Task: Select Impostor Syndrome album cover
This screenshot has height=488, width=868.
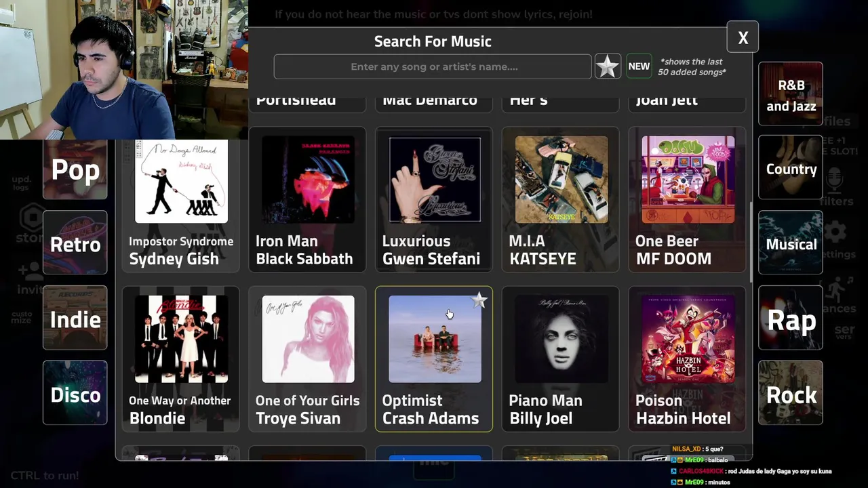Action: pos(181,180)
